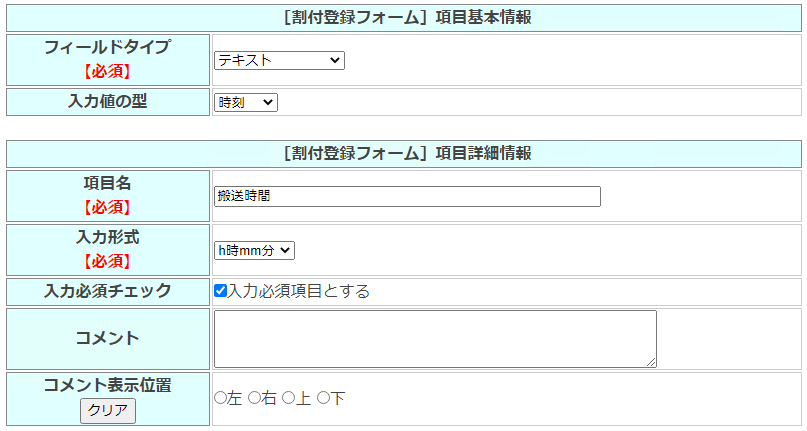The width and height of the screenshot is (807, 431).
Task: Uncheck the 入力必須項目とする checkbox
Action: pos(221,291)
